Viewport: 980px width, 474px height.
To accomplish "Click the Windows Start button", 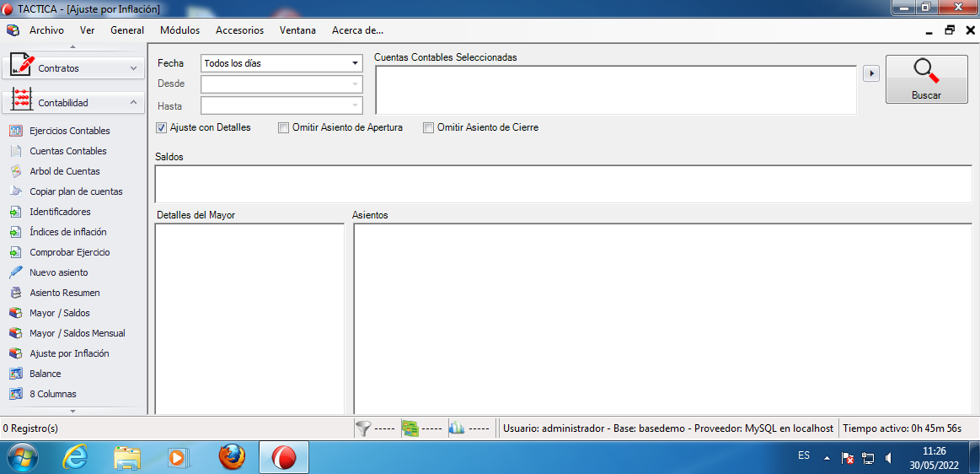I will coord(22,458).
